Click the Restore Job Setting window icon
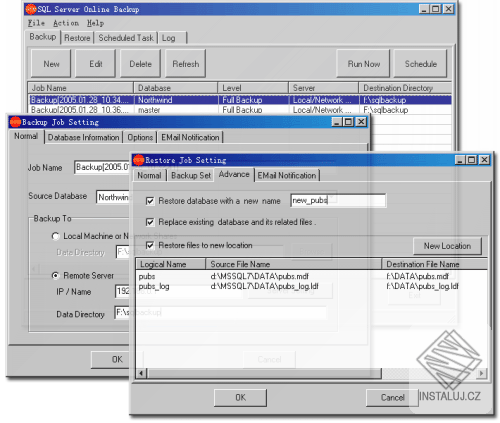The height and width of the screenshot is (423, 500). click(138, 160)
